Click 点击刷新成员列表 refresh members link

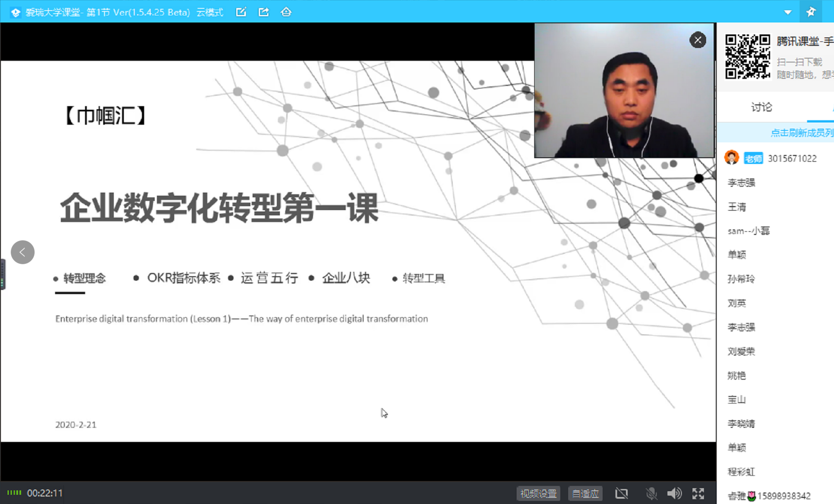[801, 133]
